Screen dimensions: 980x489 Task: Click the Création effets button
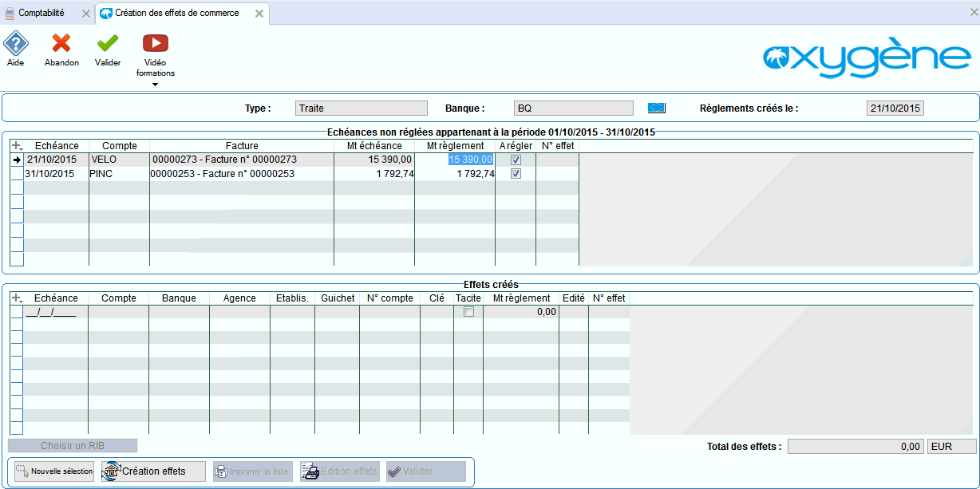[153, 471]
